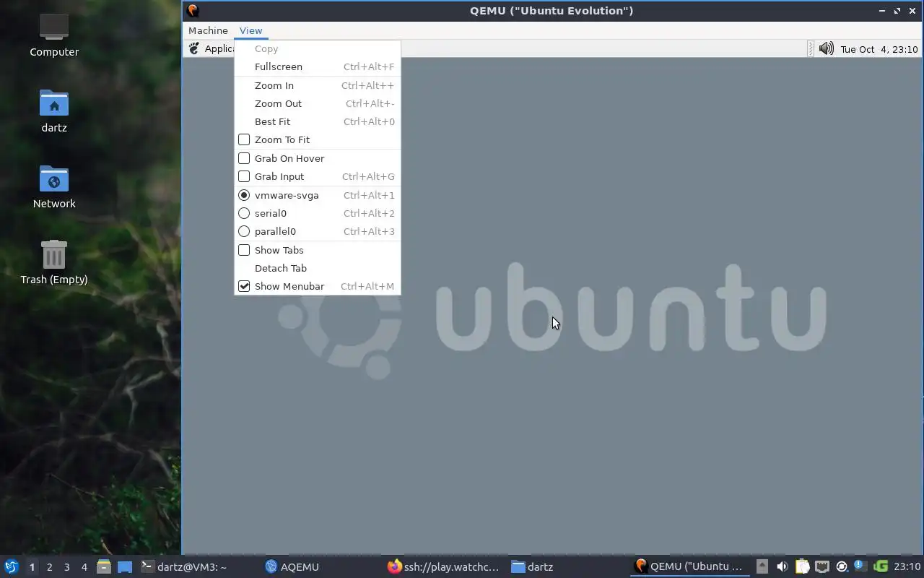This screenshot has width=924, height=578.
Task: Open the Computer desktop icon
Action: click(54, 35)
